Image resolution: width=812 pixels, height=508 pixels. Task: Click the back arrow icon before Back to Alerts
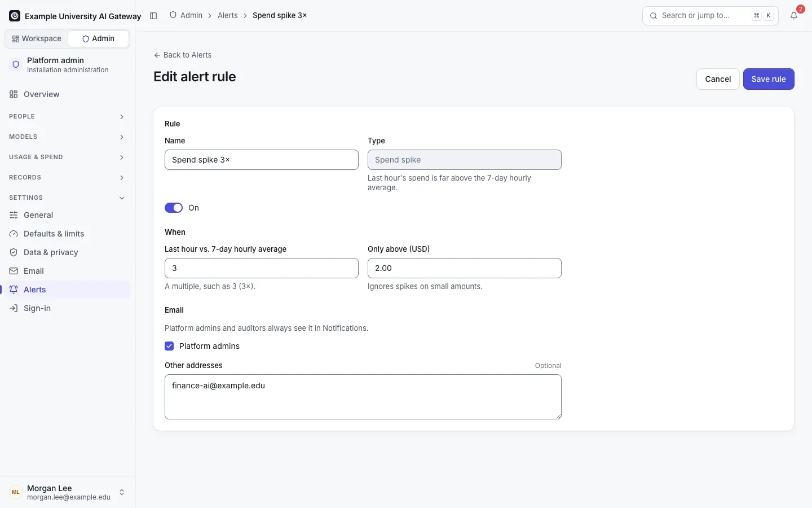click(x=157, y=55)
